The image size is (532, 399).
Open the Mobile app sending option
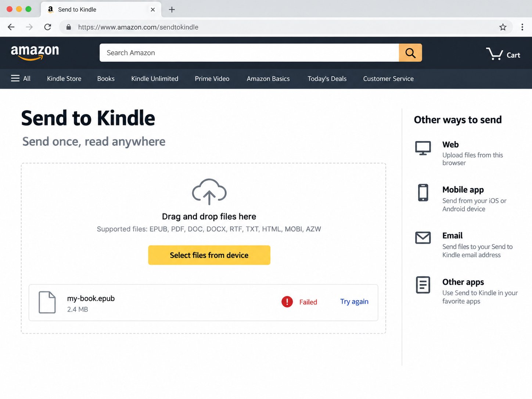point(463,190)
